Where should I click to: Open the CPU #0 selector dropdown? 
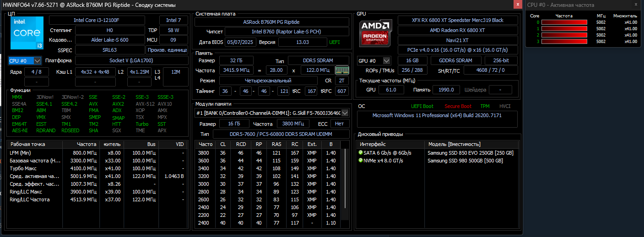pos(25,60)
